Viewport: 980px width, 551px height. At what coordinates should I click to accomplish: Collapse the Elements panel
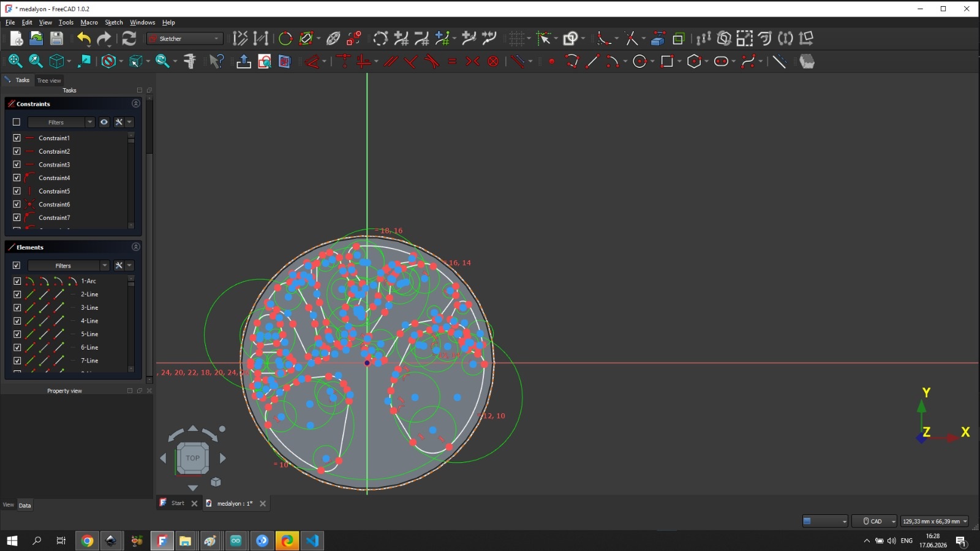click(136, 247)
